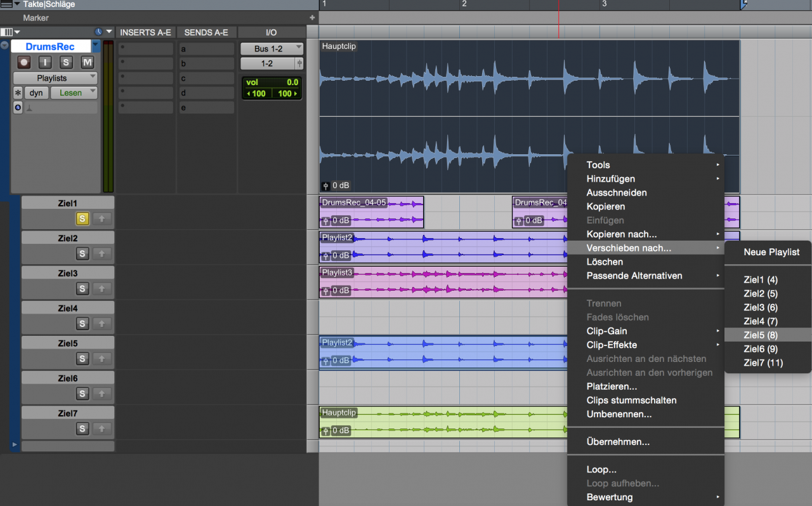Open the Bus 1-2 input selector
812x506 pixels.
pyautogui.click(x=272, y=49)
